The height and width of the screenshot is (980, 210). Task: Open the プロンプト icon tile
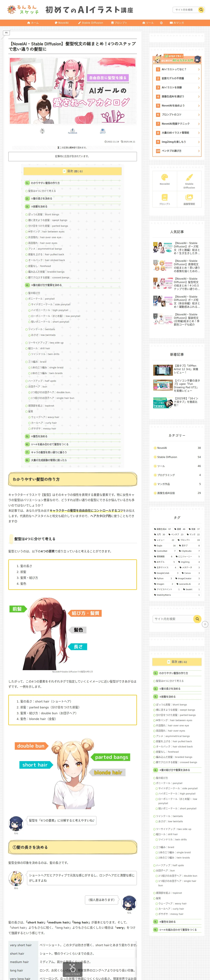click(x=165, y=199)
